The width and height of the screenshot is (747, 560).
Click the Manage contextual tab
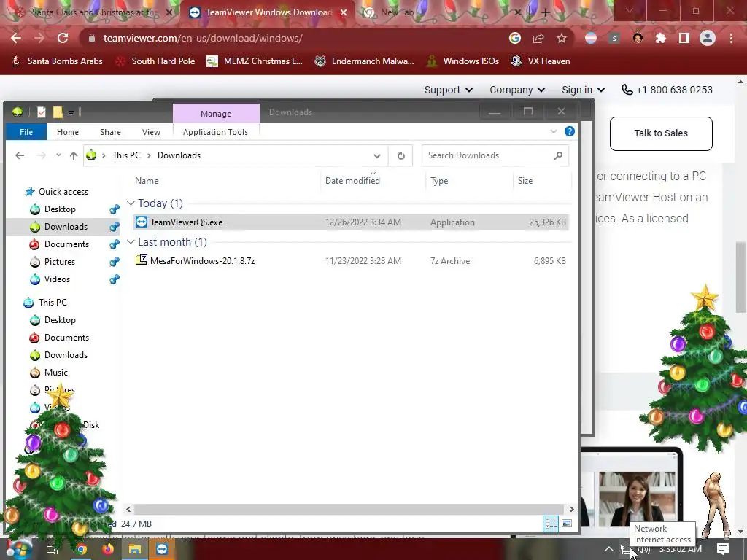click(x=216, y=113)
